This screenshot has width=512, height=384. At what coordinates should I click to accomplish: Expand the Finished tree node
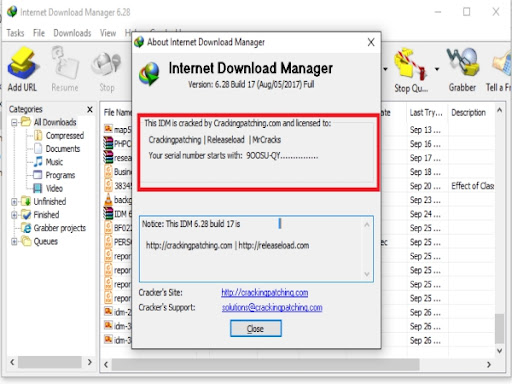pos(14,215)
